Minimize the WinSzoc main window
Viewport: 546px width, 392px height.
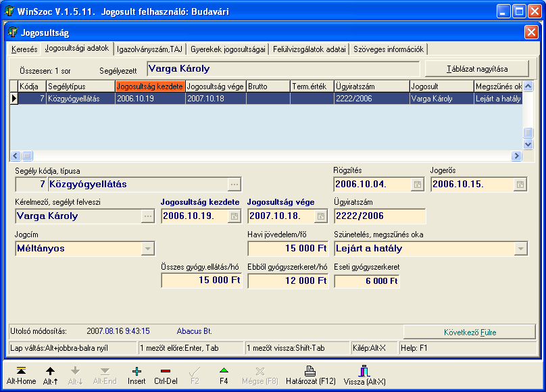coord(503,11)
